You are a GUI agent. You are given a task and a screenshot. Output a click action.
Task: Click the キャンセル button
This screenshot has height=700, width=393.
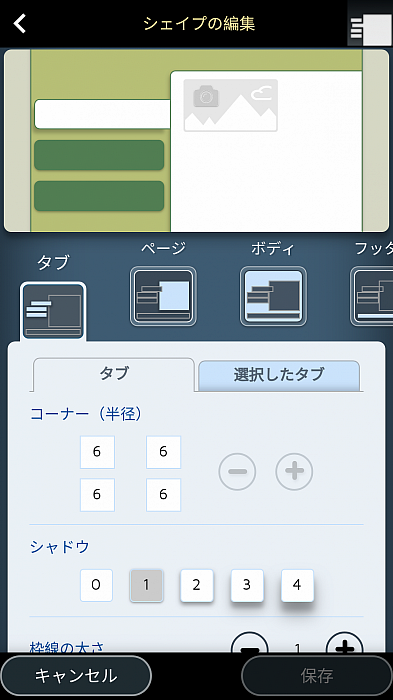76,675
